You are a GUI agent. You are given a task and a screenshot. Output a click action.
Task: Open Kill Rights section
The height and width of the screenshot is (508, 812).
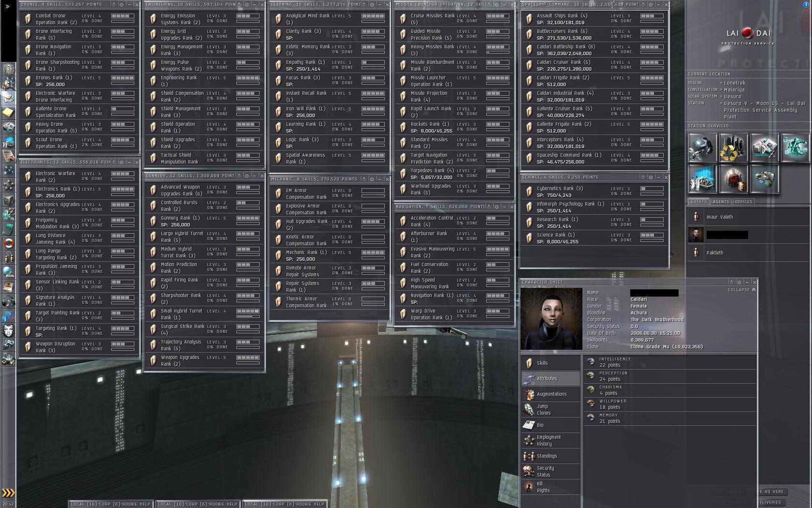tap(551, 487)
